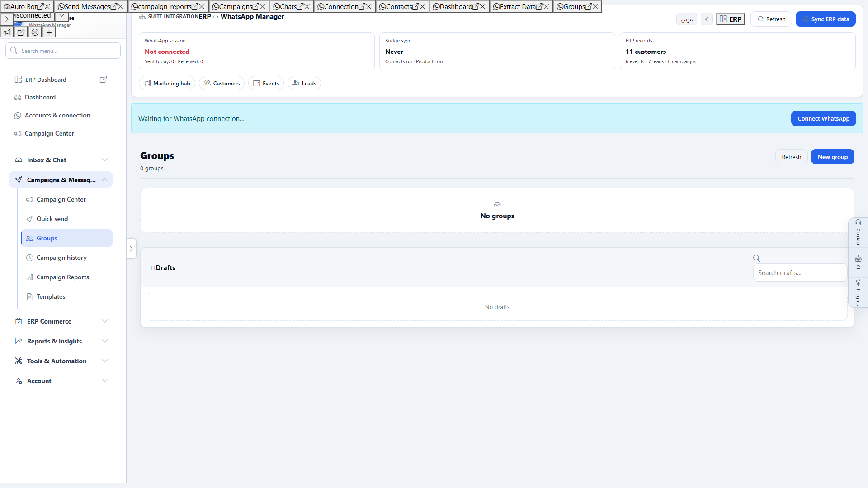Open the Insights side tab
868x488 pixels.
pyautogui.click(x=858, y=293)
